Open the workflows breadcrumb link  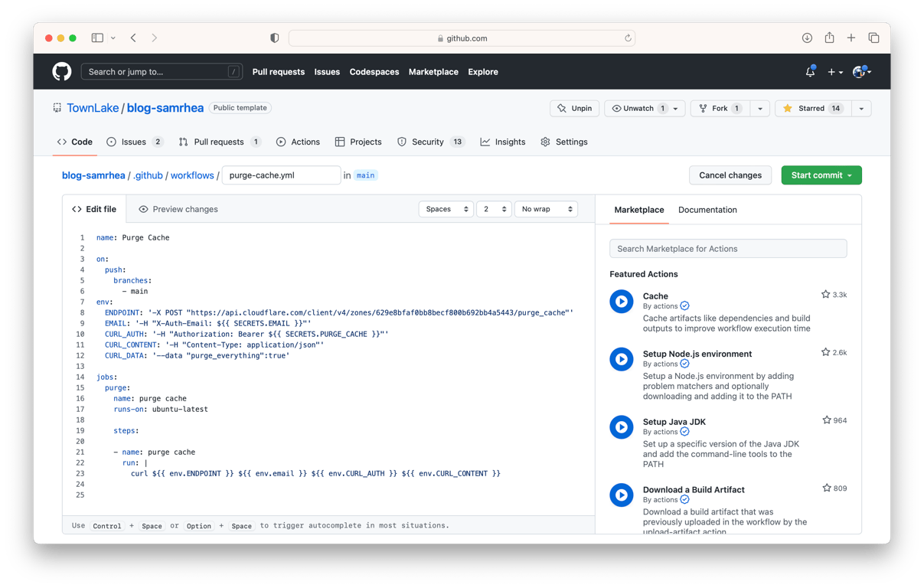(x=191, y=175)
